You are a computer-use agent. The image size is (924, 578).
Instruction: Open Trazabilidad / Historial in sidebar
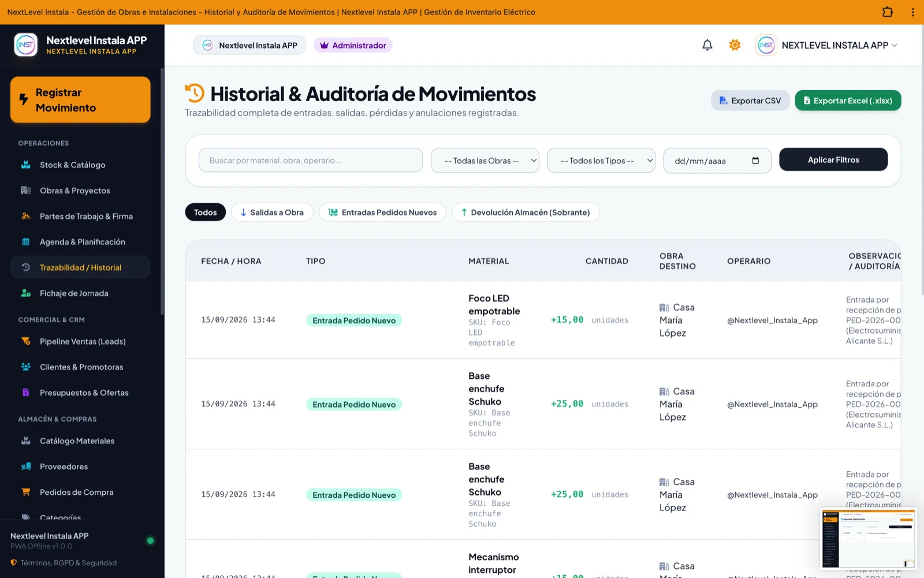pos(80,267)
